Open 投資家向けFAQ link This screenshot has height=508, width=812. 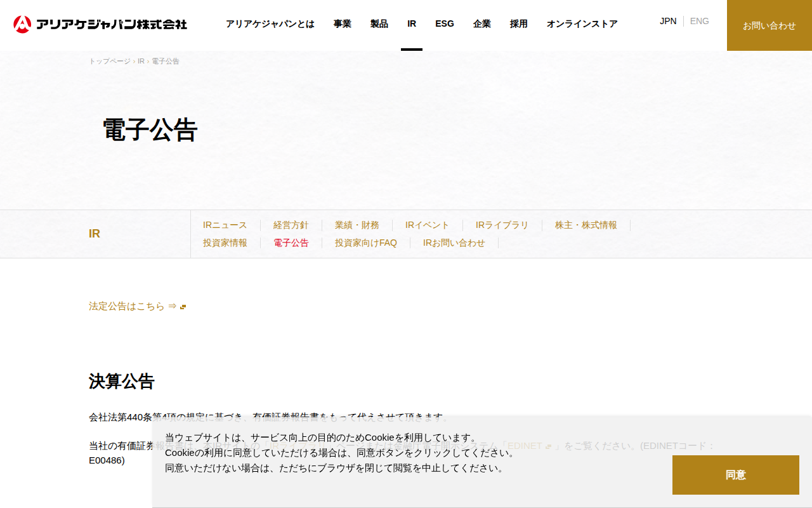(x=366, y=243)
